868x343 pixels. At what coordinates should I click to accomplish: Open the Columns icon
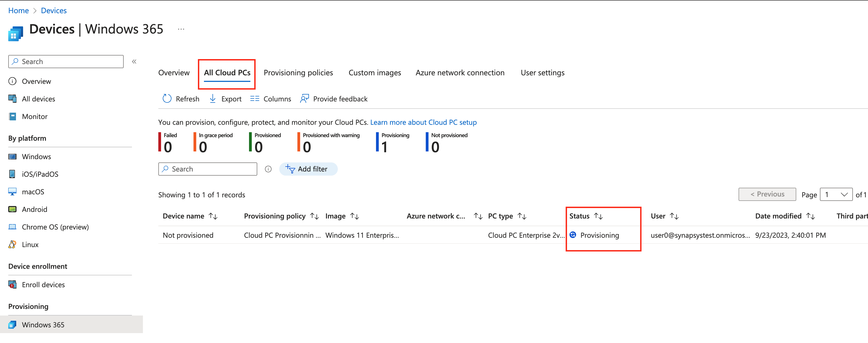[255, 99]
